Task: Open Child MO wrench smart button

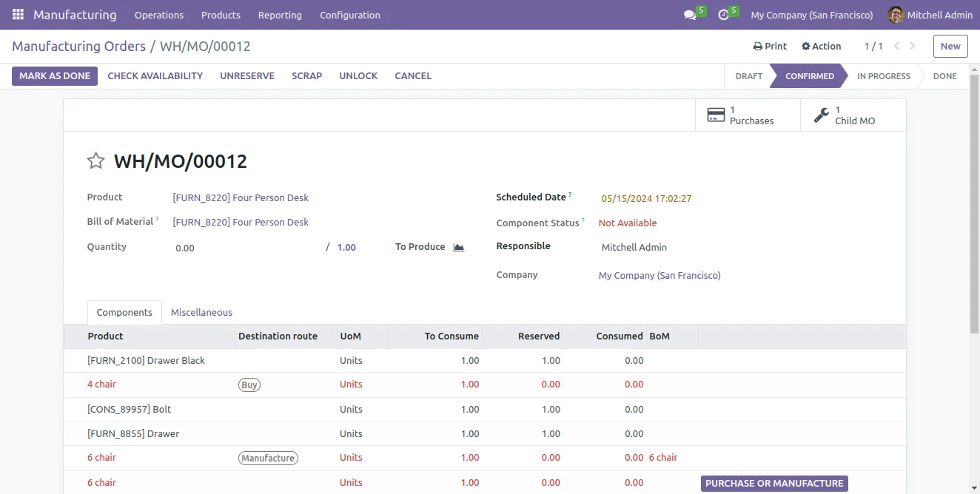Action: 853,115
